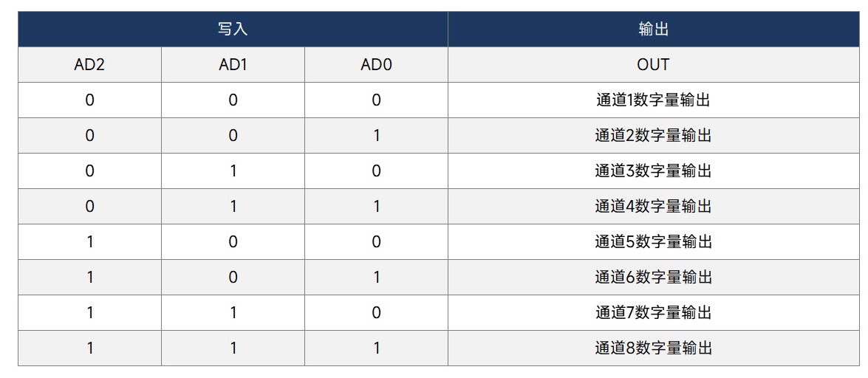Click the 通道6数字量输出 cell
The image size is (868, 378).
[x=653, y=278]
